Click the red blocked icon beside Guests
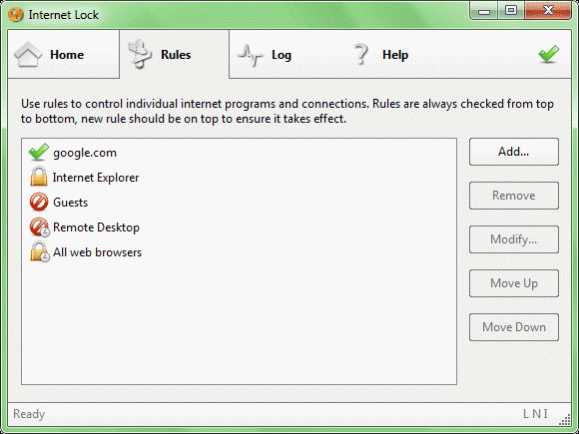The image size is (579, 434). [39, 202]
